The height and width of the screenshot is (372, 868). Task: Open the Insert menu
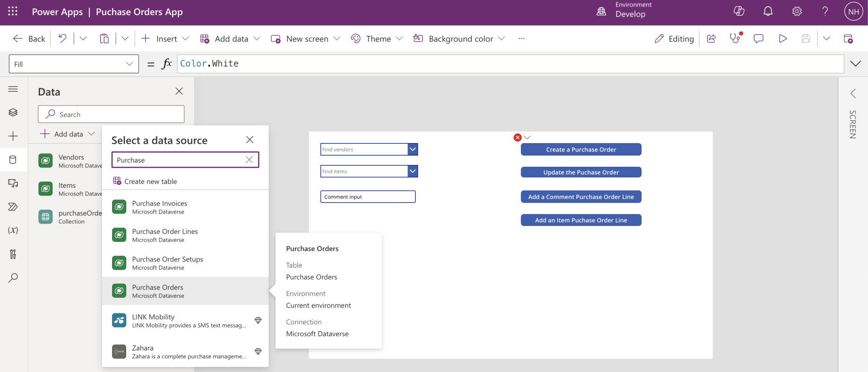(165, 39)
